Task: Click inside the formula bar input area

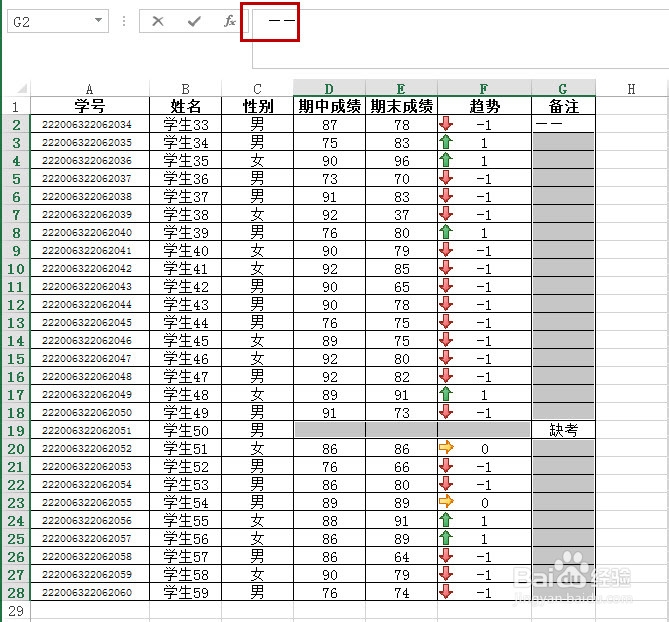Action: click(461, 39)
